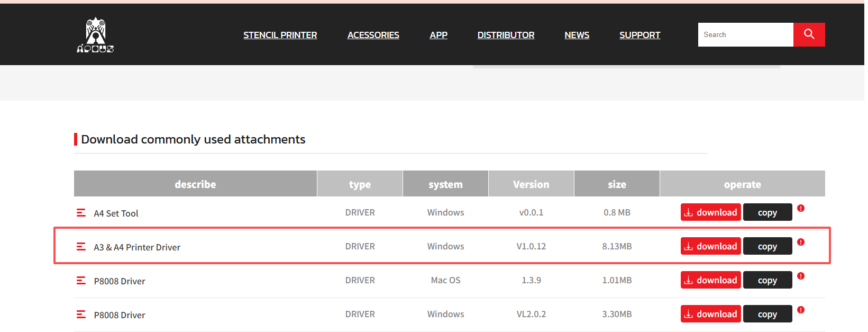This screenshot has width=868, height=332.
Task: Download the Windows P8008 Driver VL2.0.2
Action: click(710, 314)
